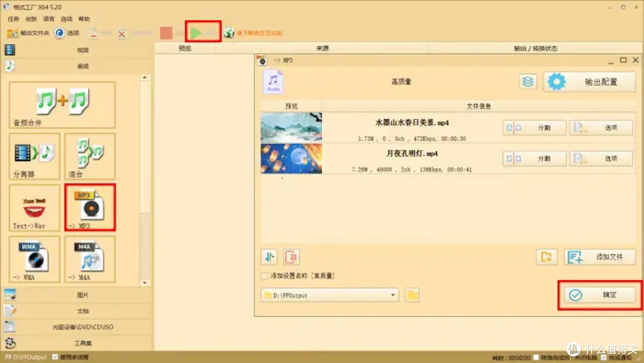644x363 pixels.
Task: Click the audio panel scroll-up arrow
Action: pos(144,77)
